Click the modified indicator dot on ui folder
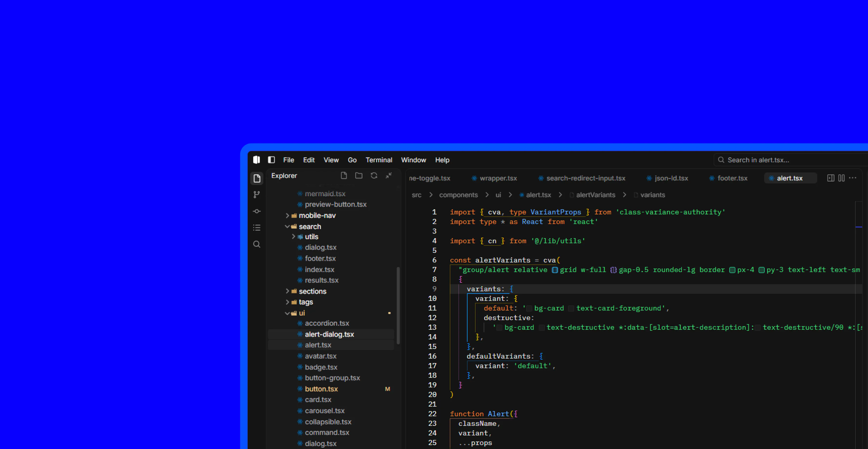Viewport: 868px width, 449px height. point(389,313)
